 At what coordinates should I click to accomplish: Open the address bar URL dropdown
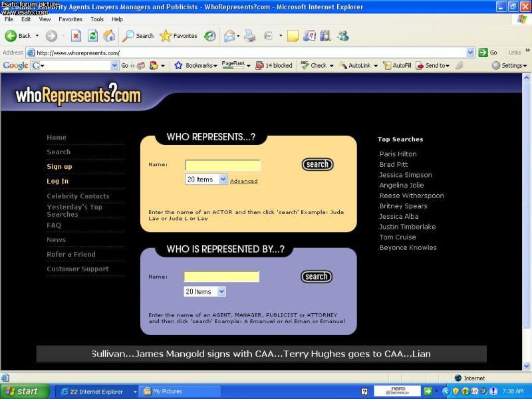click(470, 53)
